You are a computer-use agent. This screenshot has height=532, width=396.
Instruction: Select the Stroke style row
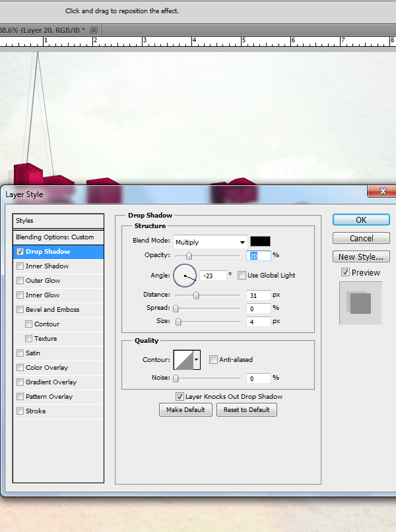[59, 411]
